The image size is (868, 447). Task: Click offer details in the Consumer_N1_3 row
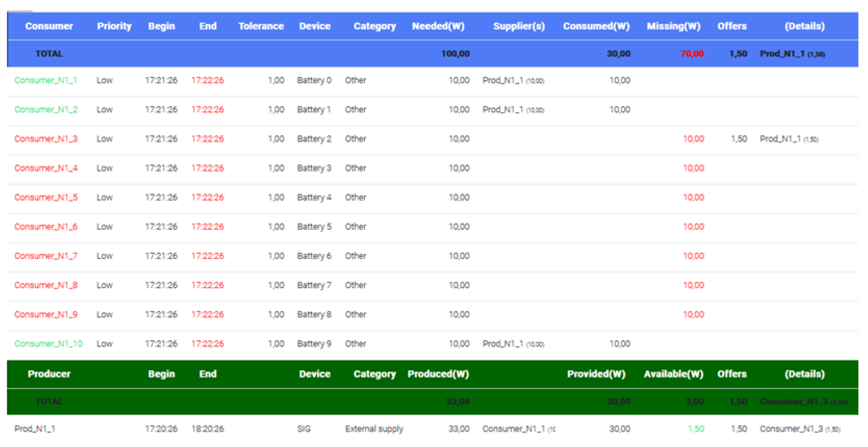789,139
